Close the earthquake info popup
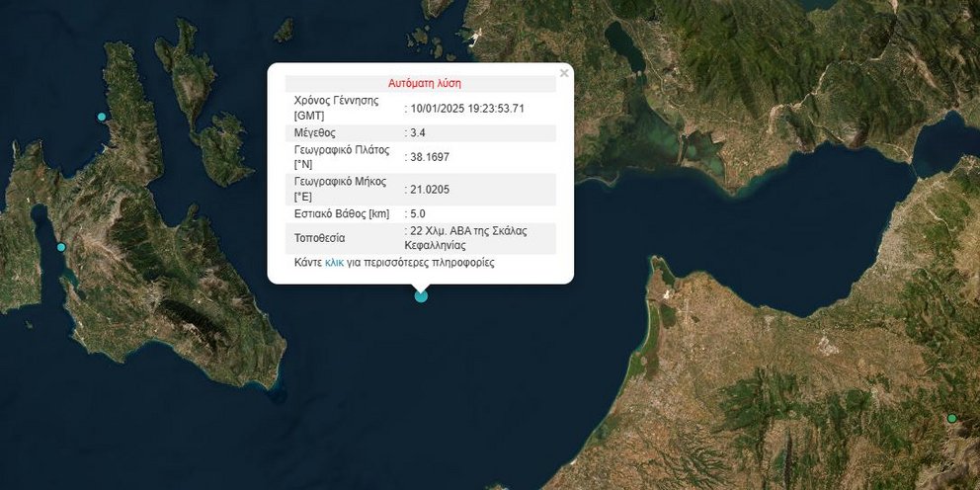 tap(564, 73)
